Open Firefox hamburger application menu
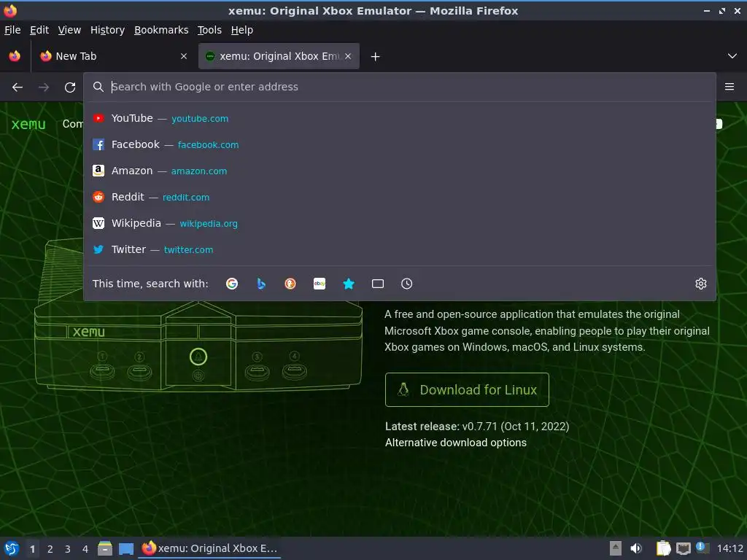The height and width of the screenshot is (560, 747). coord(729,87)
